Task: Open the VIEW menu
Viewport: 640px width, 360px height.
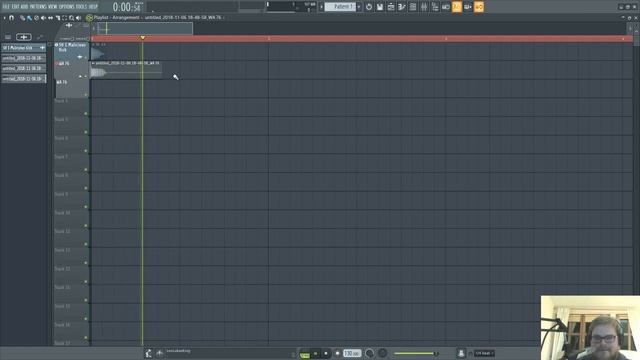Action: (53, 7)
